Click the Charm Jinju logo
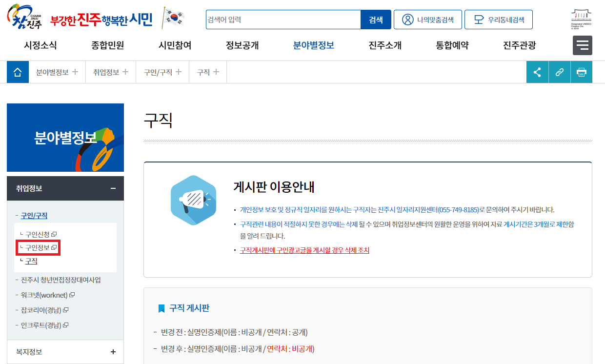Screen dimensions: 605x364 click(23, 17)
